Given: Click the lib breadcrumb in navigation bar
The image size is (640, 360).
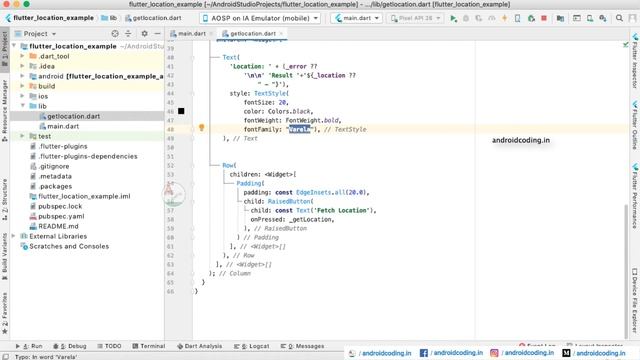Looking at the screenshot, I should tap(109, 18).
